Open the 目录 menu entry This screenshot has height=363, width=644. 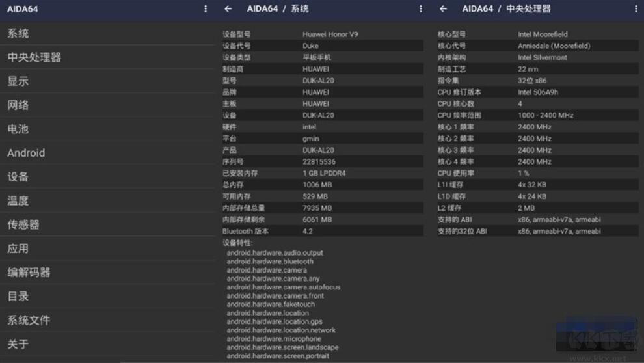(x=107, y=295)
